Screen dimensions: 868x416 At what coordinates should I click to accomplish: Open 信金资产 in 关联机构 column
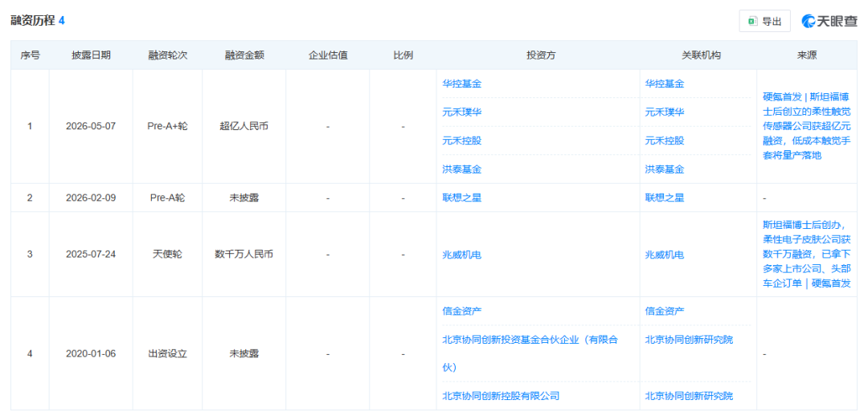665,311
